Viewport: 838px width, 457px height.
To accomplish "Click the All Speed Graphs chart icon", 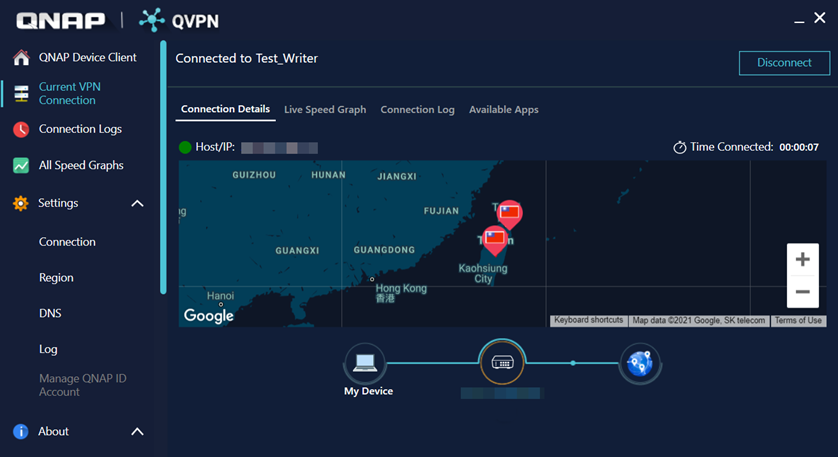I will coord(21,165).
